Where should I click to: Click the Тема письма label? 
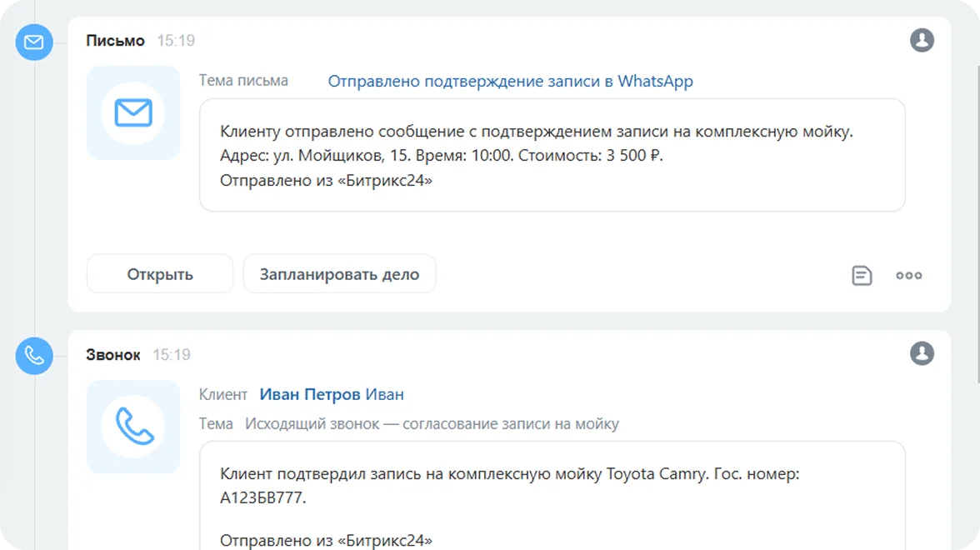(243, 81)
